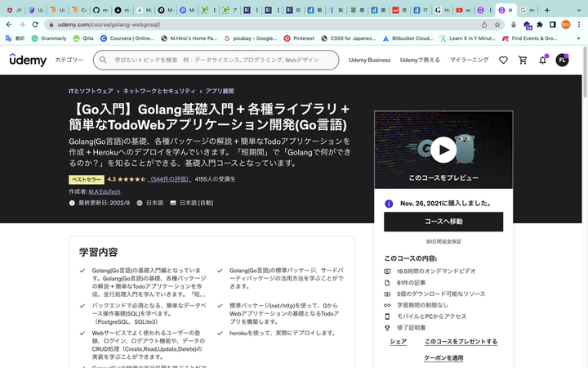The image size is (588, 368).
Task: Close the active Udemy tab
Action: coord(510,10)
